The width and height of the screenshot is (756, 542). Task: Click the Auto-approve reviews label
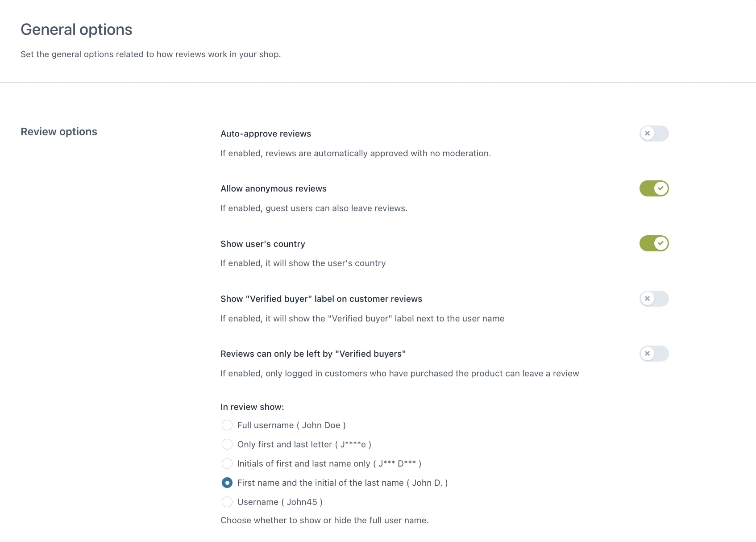pyautogui.click(x=266, y=133)
